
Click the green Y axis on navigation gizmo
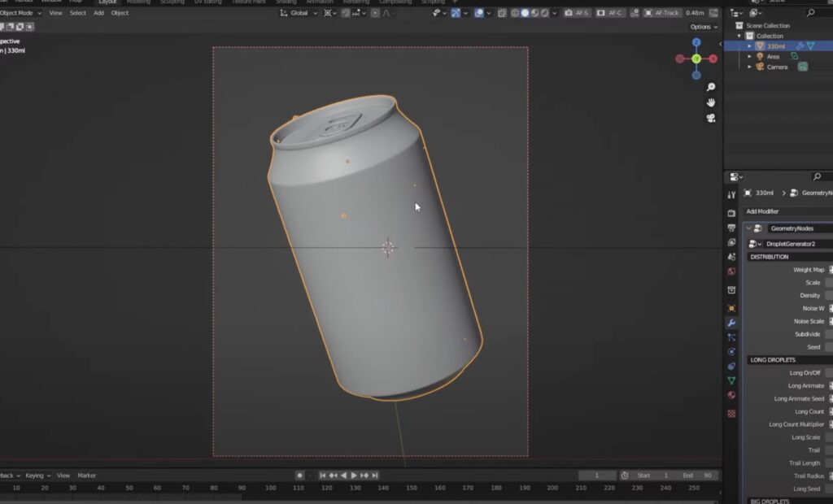pos(696,59)
